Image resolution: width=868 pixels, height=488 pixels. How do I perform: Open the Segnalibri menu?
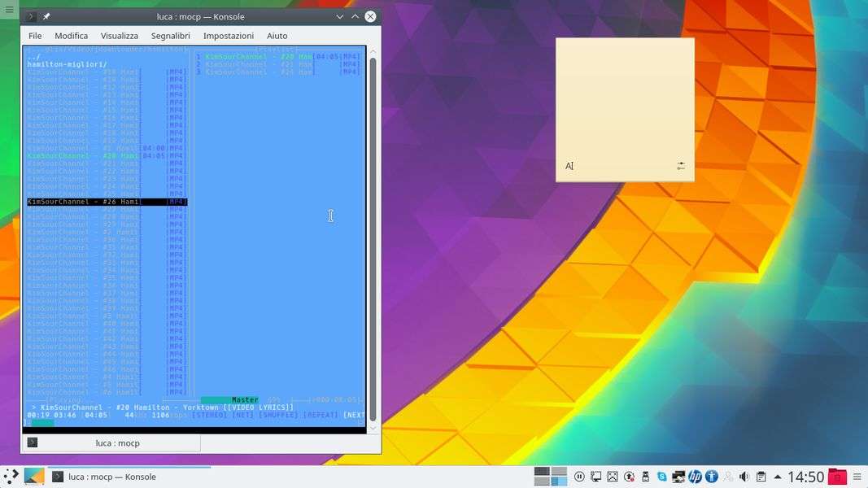[x=170, y=36]
